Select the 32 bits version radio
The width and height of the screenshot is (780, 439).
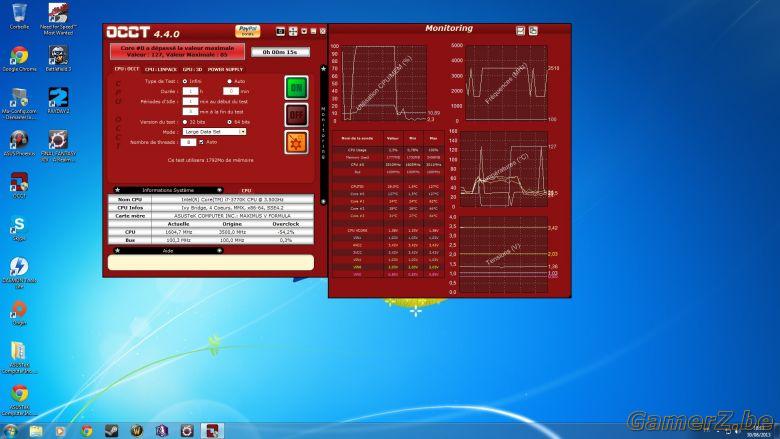[x=185, y=122]
